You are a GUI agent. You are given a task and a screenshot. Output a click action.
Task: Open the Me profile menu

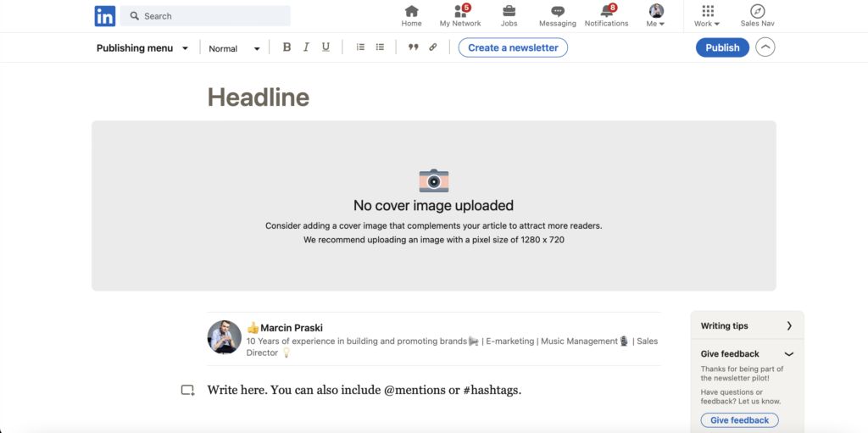click(x=656, y=16)
